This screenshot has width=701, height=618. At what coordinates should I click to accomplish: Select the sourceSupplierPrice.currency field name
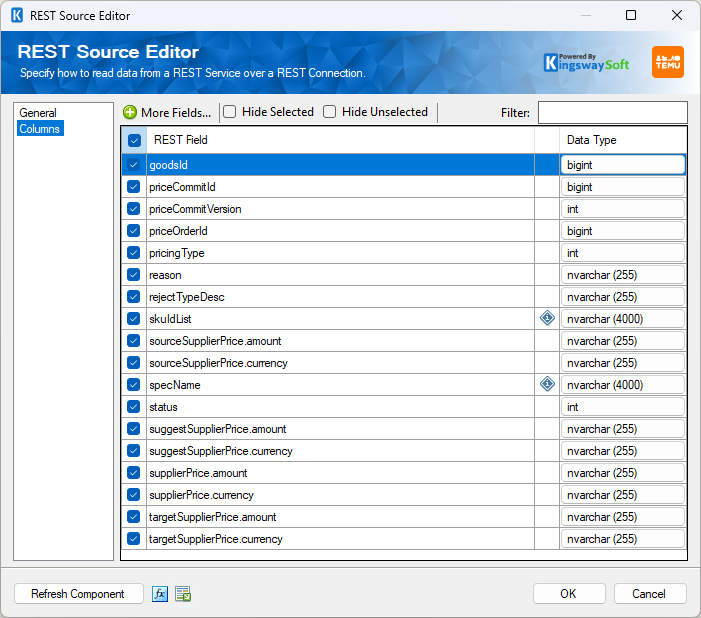point(218,363)
